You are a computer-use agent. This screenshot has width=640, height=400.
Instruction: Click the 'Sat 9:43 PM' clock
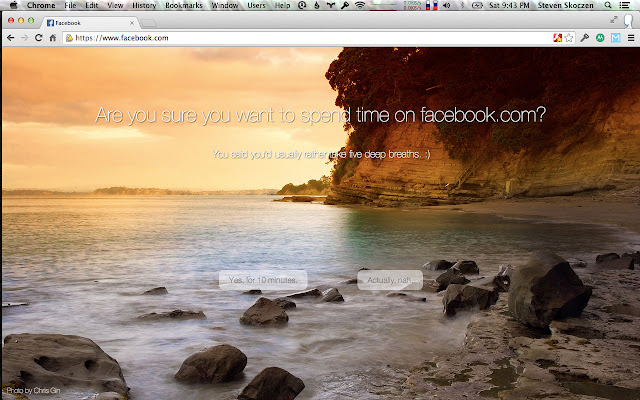click(x=509, y=5)
